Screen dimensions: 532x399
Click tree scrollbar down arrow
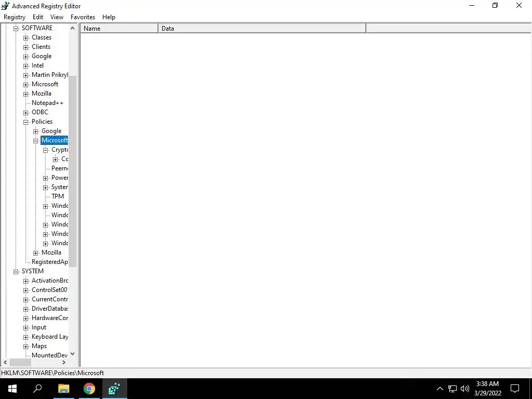tap(72, 354)
